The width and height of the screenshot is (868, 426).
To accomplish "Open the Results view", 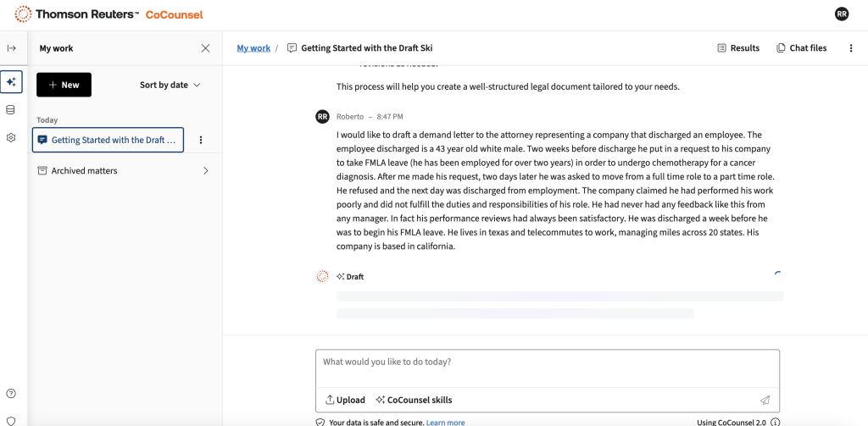I will [737, 48].
